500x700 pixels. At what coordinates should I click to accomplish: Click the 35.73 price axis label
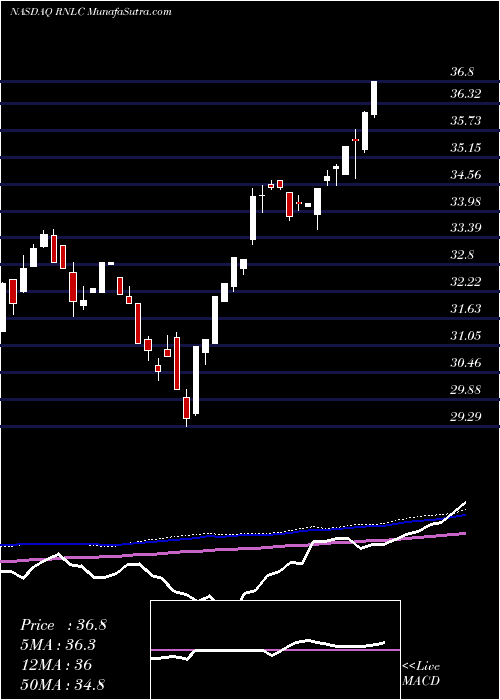466,121
